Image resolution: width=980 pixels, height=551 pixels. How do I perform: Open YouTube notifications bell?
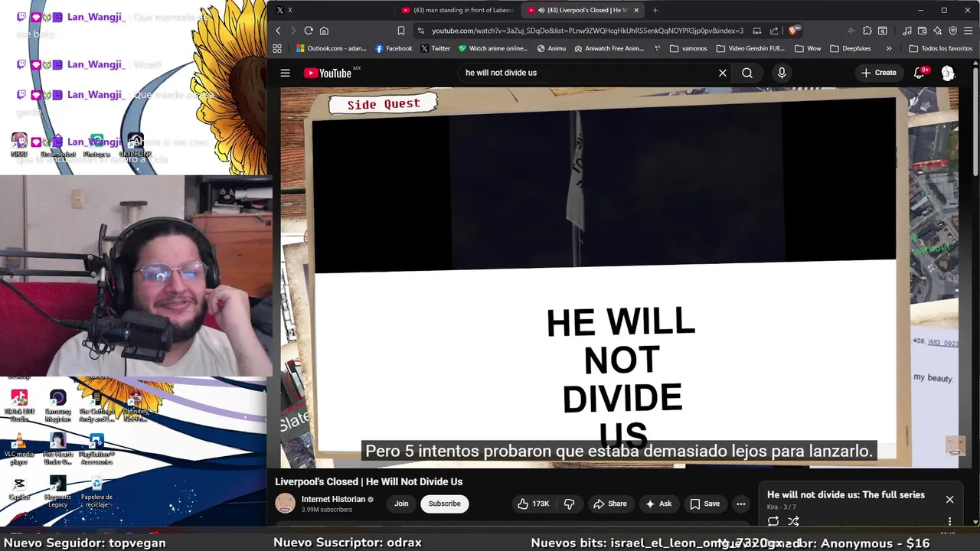coord(920,73)
